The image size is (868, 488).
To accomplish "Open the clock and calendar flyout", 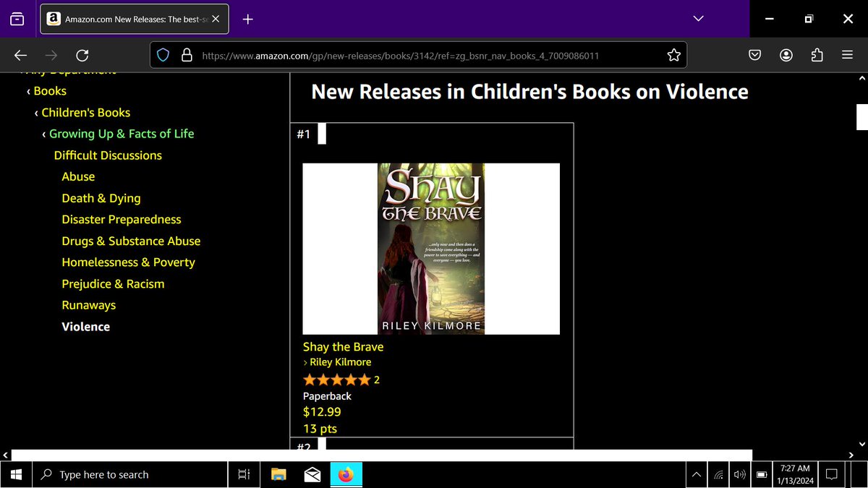I will (x=794, y=475).
